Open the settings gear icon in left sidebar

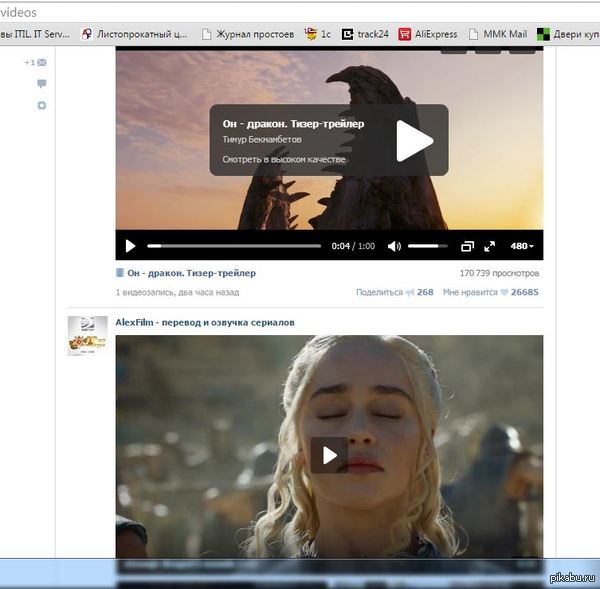click(x=42, y=105)
